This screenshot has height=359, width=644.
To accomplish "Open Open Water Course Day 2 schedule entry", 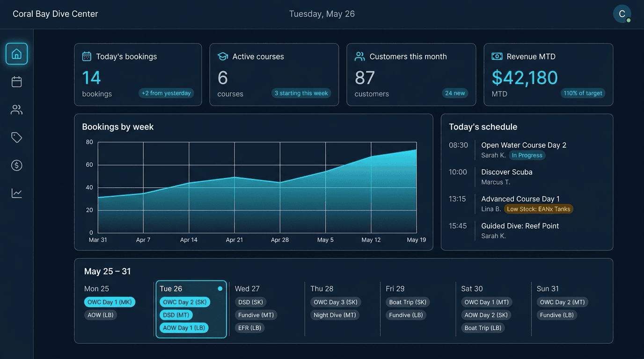I will coord(524,145).
